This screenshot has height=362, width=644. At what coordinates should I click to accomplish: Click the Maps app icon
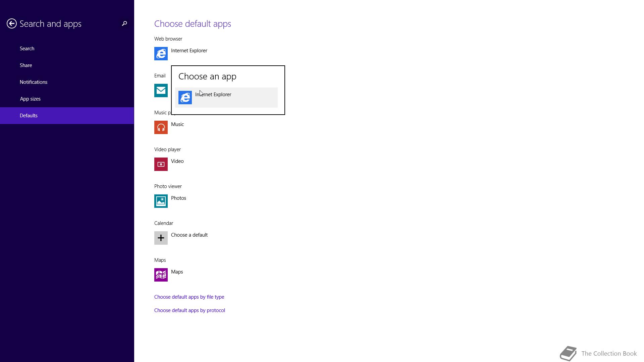click(x=161, y=275)
